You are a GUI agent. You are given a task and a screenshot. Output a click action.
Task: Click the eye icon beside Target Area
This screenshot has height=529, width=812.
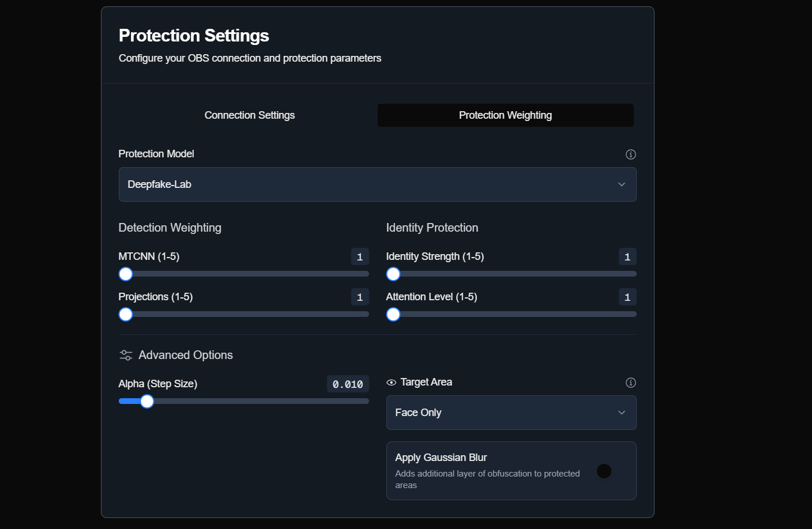point(391,383)
